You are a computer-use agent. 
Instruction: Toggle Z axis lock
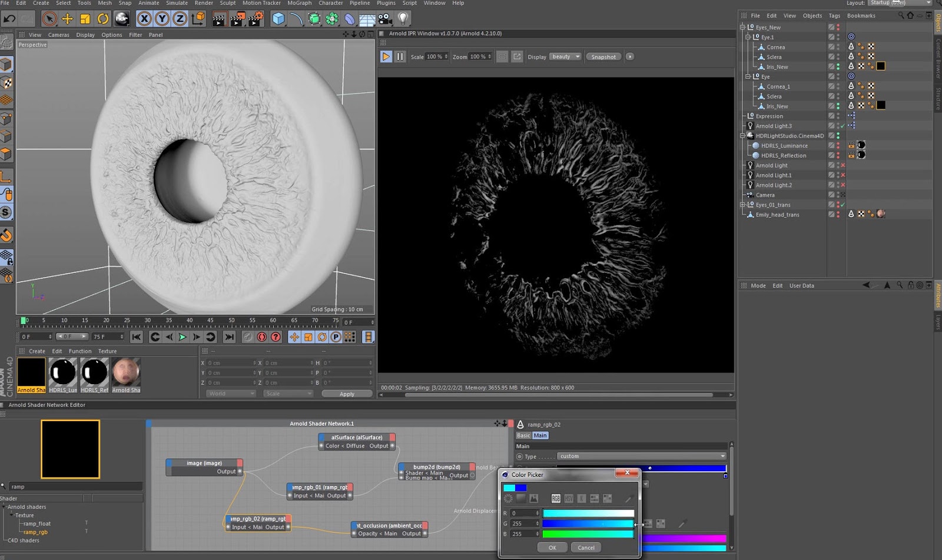point(180,19)
